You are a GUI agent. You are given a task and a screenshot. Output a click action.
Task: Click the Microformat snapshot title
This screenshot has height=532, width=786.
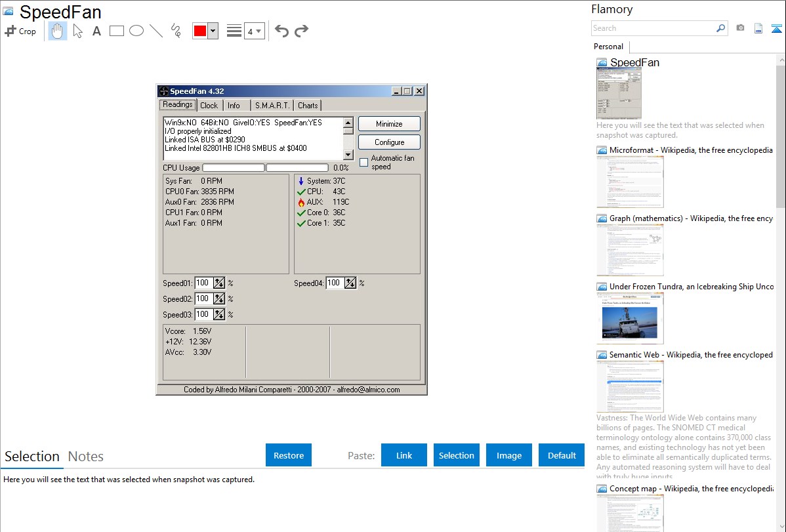tap(691, 150)
